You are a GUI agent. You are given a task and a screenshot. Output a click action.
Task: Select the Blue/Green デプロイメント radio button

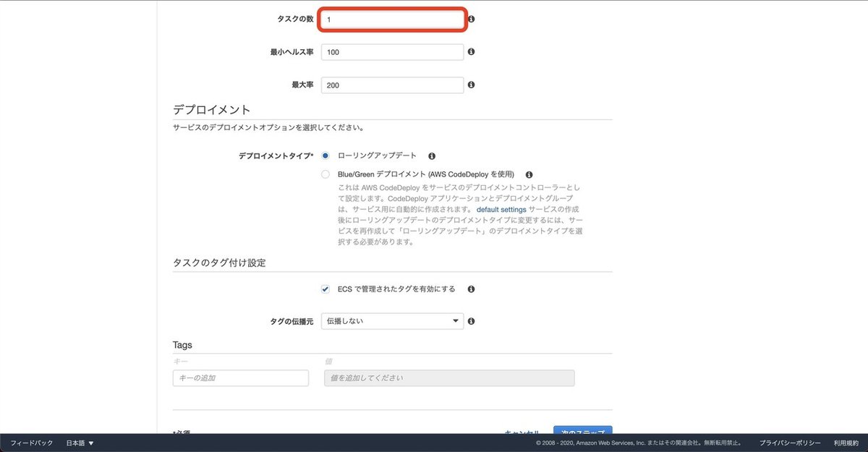(x=325, y=174)
